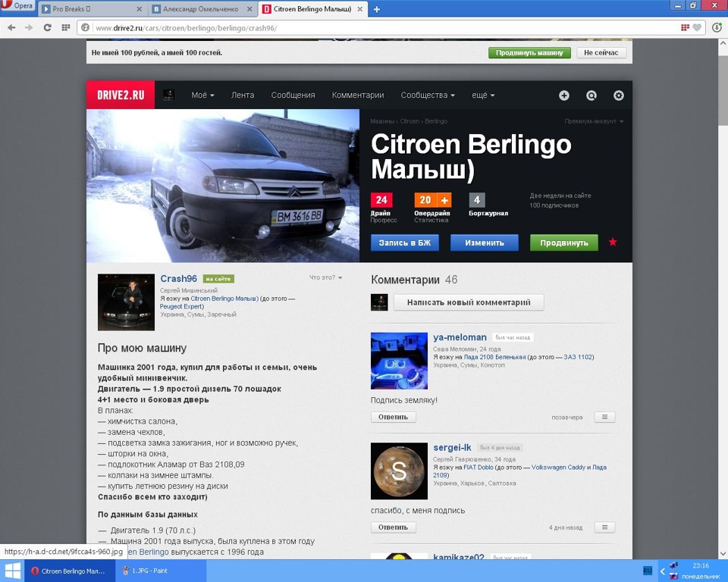Image resolution: width=728 pixels, height=582 pixels.
Task: Click the red grid icon in address bar
Action: coord(685,28)
